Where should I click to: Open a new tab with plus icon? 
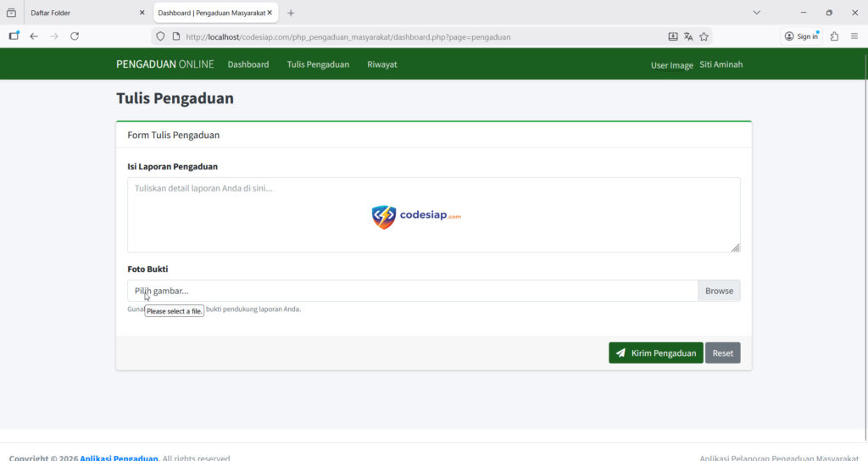coord(291,13)
